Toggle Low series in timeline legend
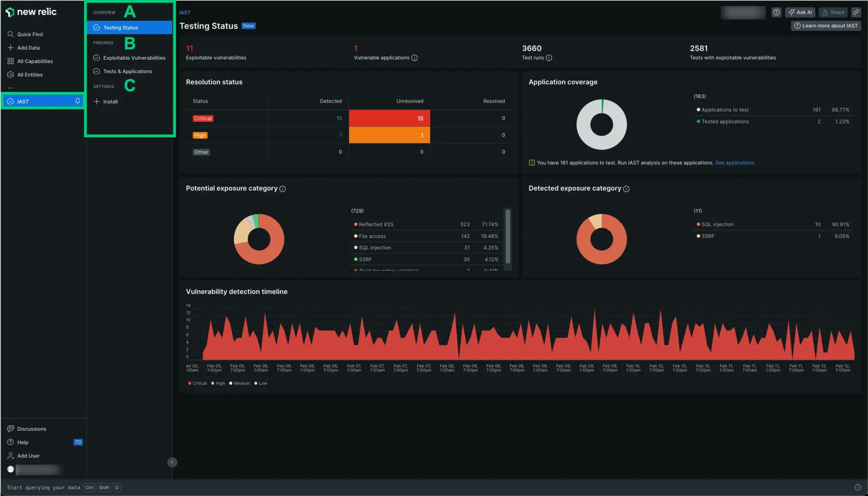Image resolution: width=868 pixels, height=496 pixels. 260,383
